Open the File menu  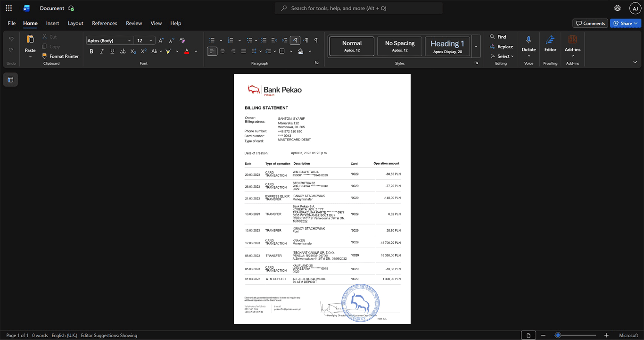(12, 23)
